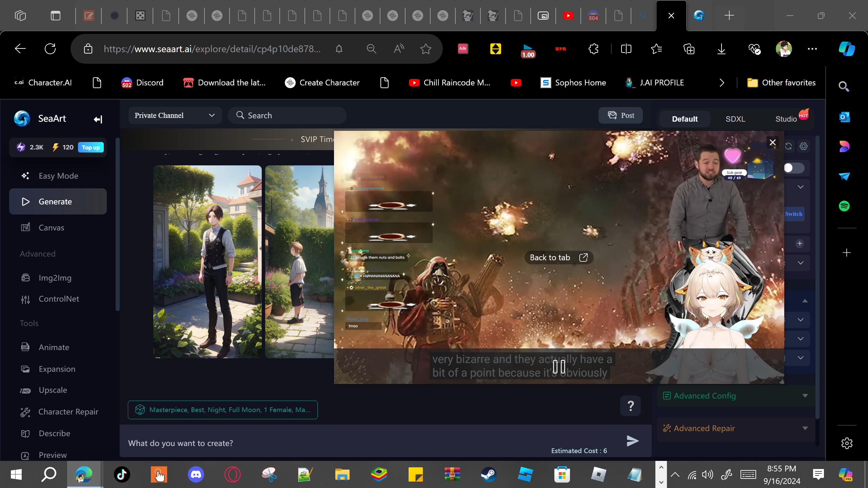Open the browser settings and more menu
The image size is (868, 488).
[812, 49]
